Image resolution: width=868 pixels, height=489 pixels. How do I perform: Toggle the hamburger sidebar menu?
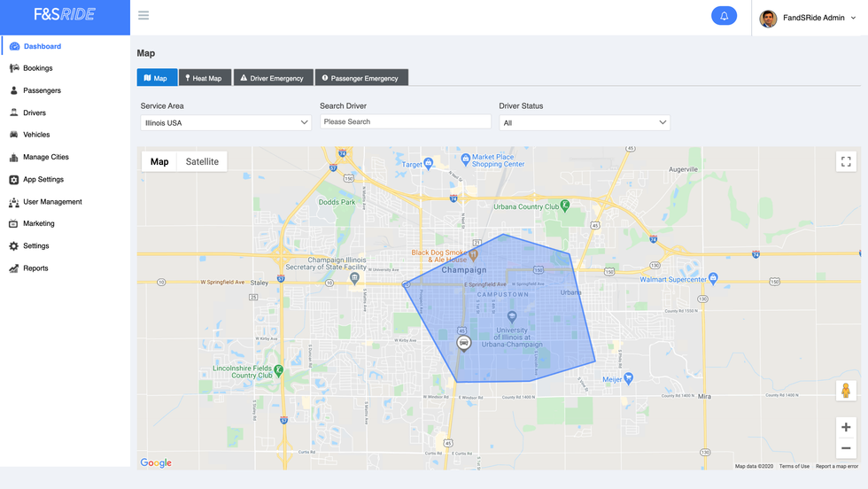[x=143, y=15]
